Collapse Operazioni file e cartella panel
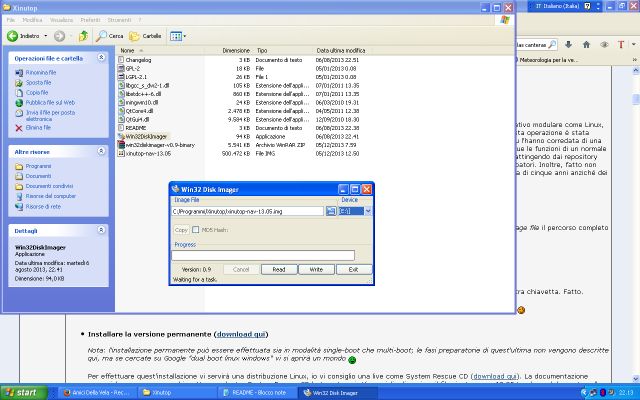 pyautogui.click(x=101, y=58)
